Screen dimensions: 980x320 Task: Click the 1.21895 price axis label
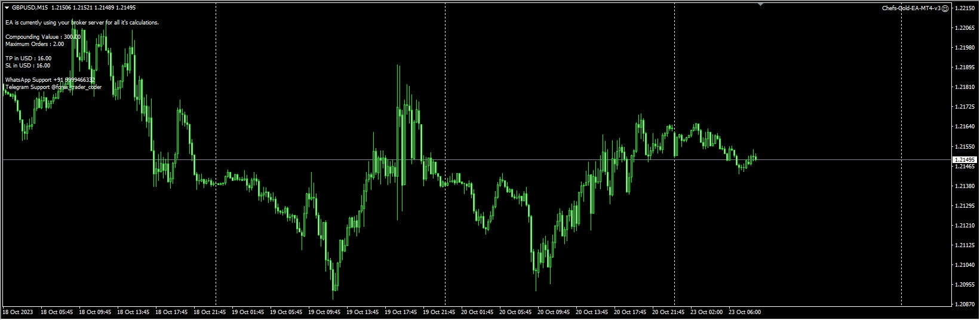point(965,67)
